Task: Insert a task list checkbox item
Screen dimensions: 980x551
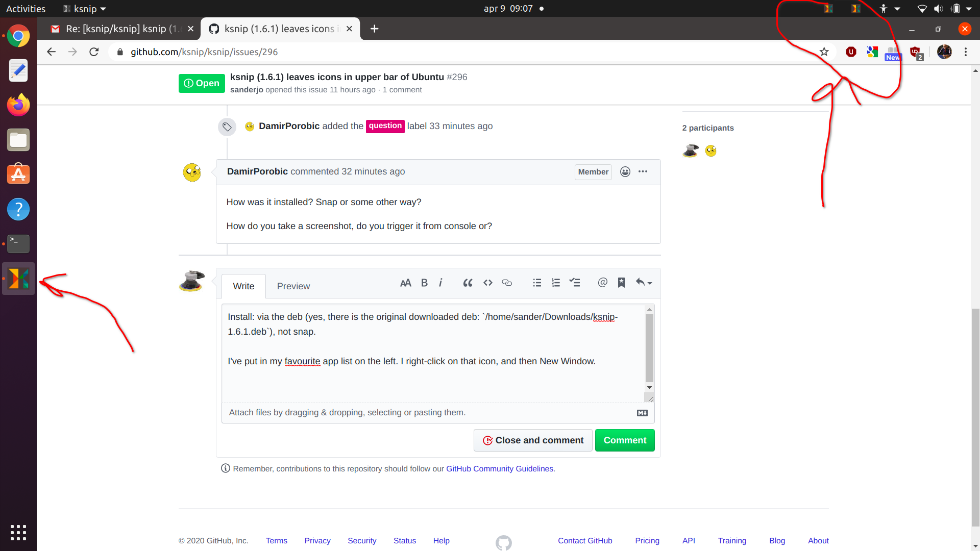Action: tap(575, 283)
